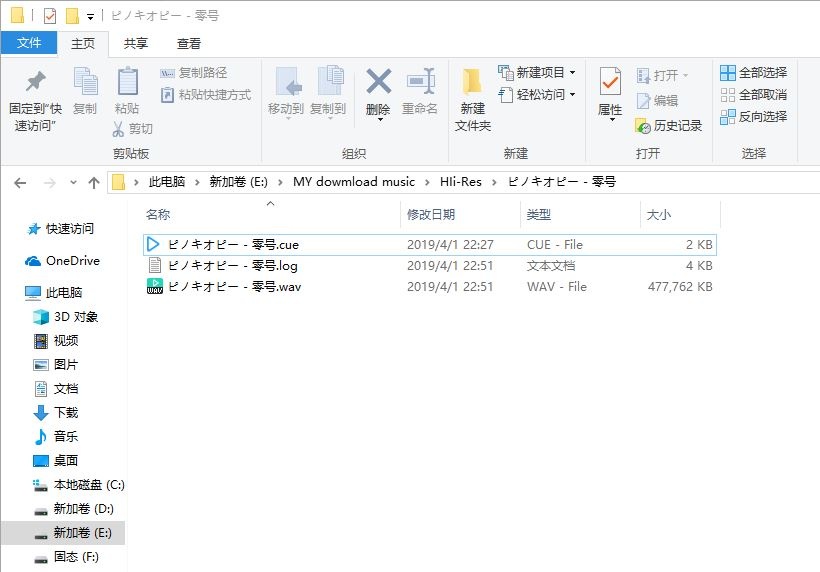Click 全部选择 (Select all)
This screenshot has width=820, height=572.
pos(754,73)
